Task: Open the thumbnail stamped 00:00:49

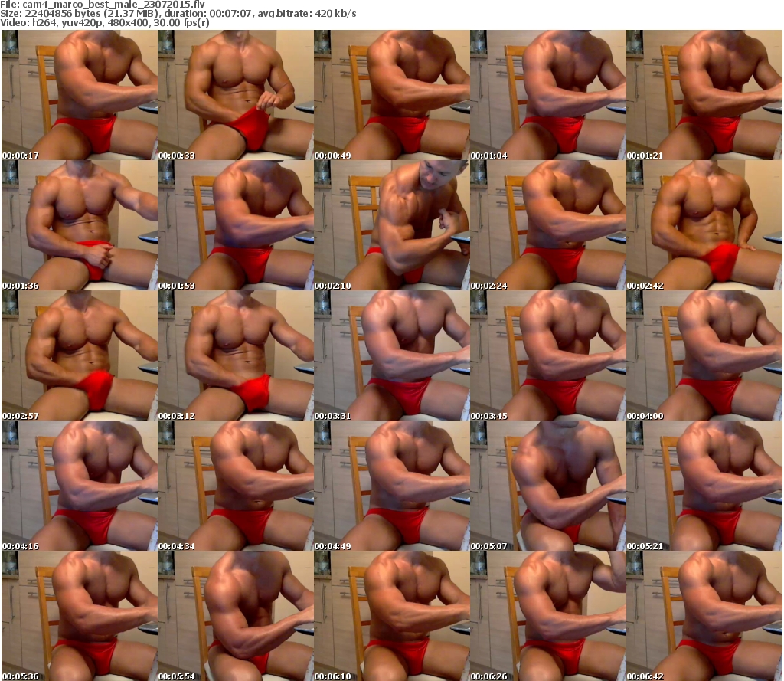Action: [391, 95]
